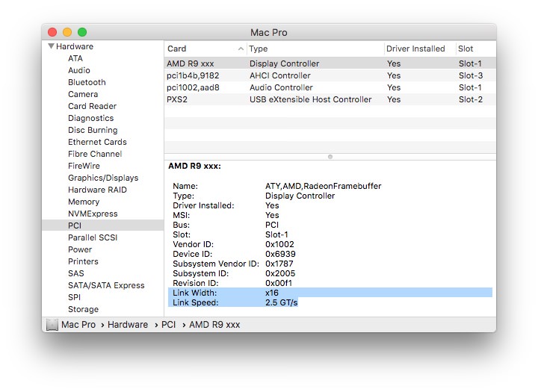538x392 pixels.
Task: Open the Memory section
Action: (84, 202)
